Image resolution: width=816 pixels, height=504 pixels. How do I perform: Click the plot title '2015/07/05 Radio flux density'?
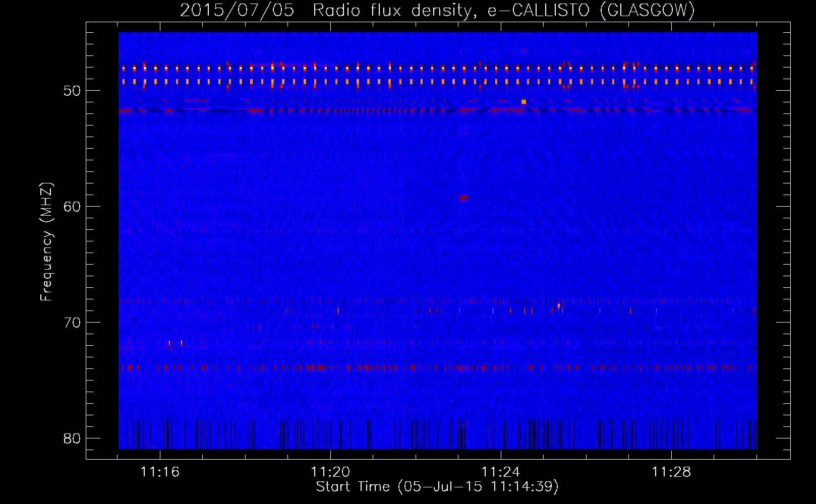(437, 10)
